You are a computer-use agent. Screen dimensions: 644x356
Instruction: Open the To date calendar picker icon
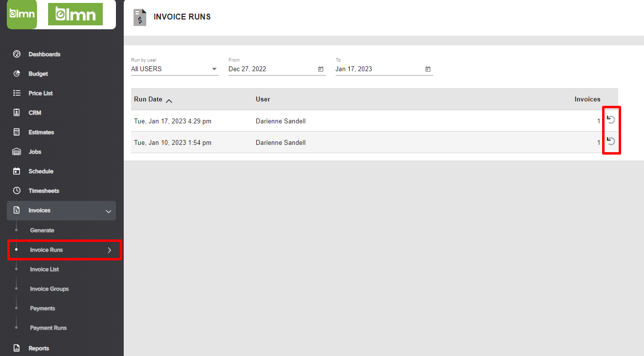click(x=428, y=69)
